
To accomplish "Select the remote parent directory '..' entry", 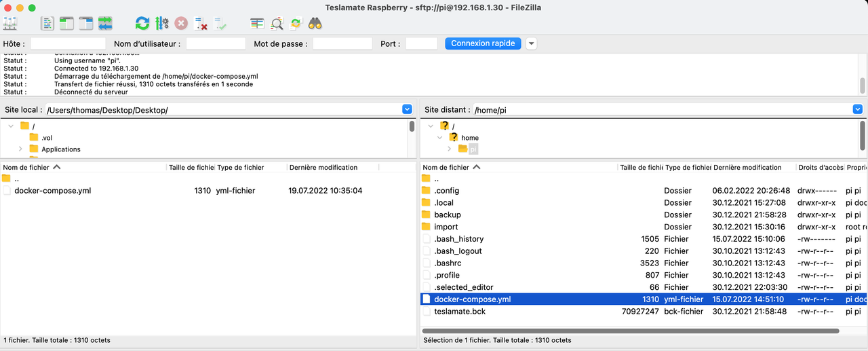I will pyautogui.click(x=643, y=179).
